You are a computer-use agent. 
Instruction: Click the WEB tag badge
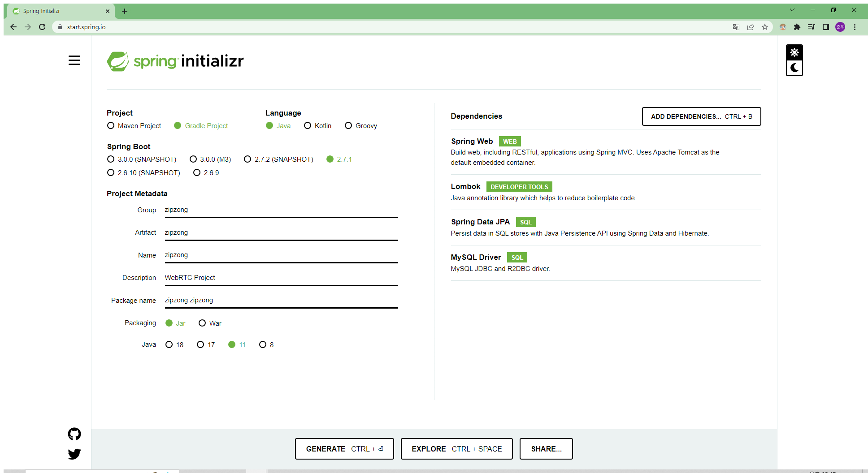coord(510,142)
